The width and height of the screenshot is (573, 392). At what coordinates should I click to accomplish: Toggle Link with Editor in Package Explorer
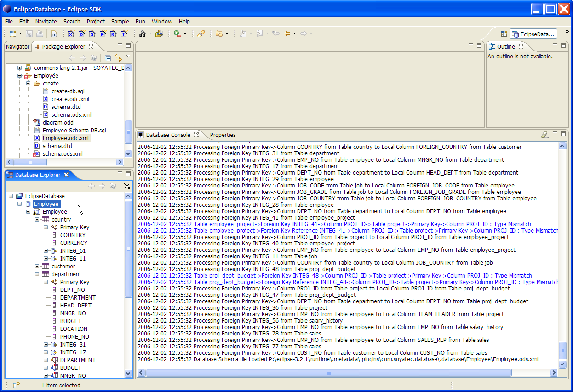pos(118,58)
